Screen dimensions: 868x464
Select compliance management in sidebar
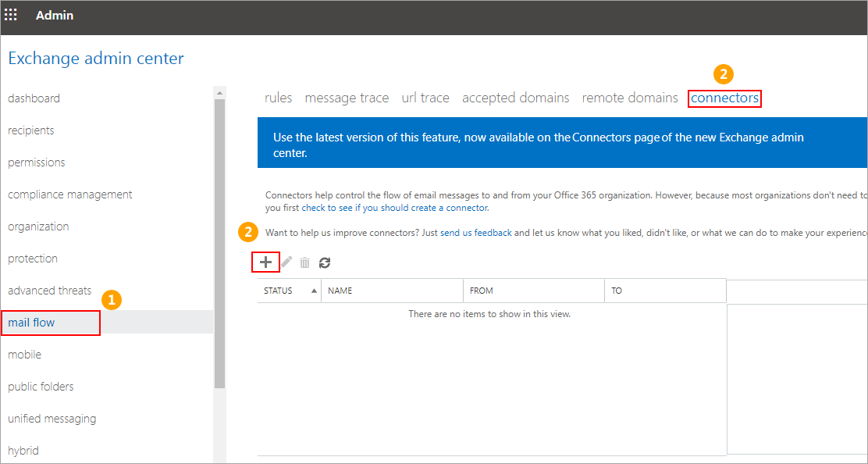point(70,195)
